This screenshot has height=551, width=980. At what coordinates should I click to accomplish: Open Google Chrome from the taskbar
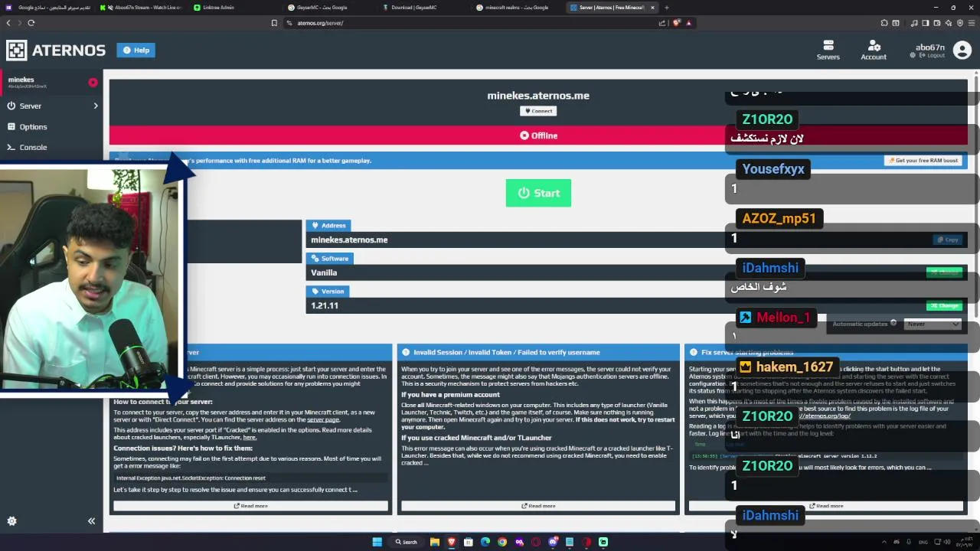502,542
